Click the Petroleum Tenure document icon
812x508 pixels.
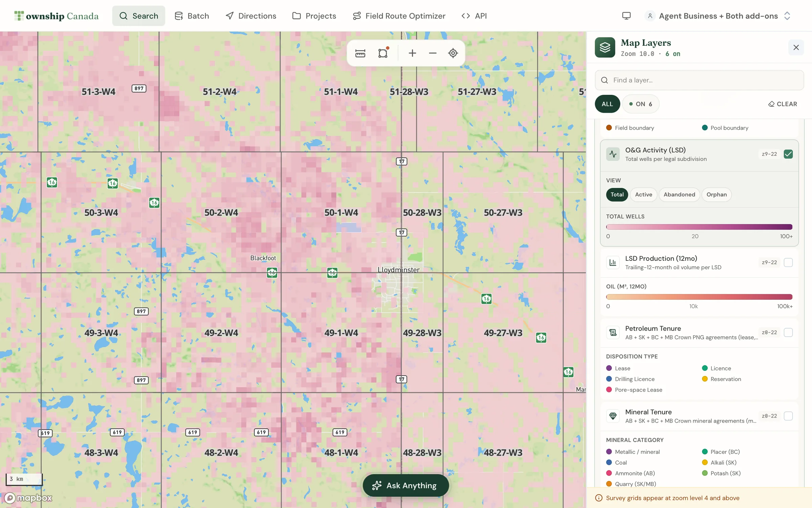coord(613,333)
